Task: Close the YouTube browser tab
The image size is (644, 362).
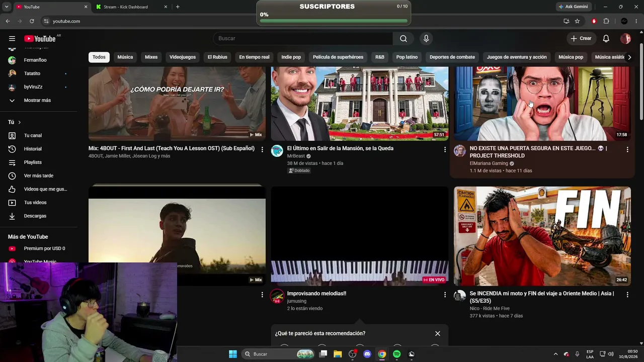Action: pyautogui.click(x=86, y=7)
